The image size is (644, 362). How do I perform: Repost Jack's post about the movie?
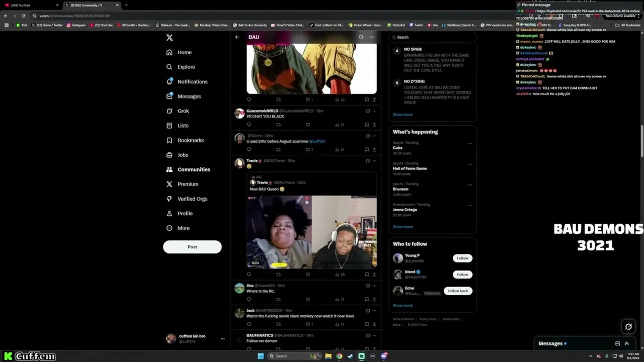point(278,324)
